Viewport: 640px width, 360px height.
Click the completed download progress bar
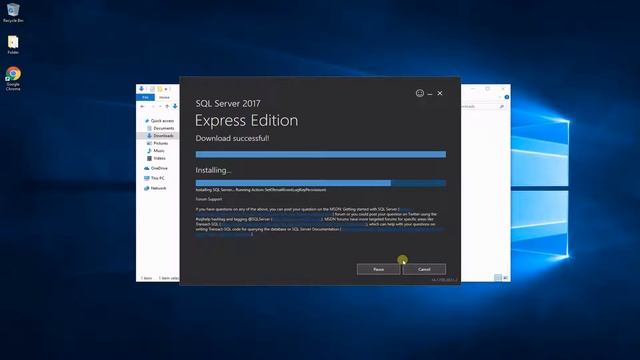320,154
